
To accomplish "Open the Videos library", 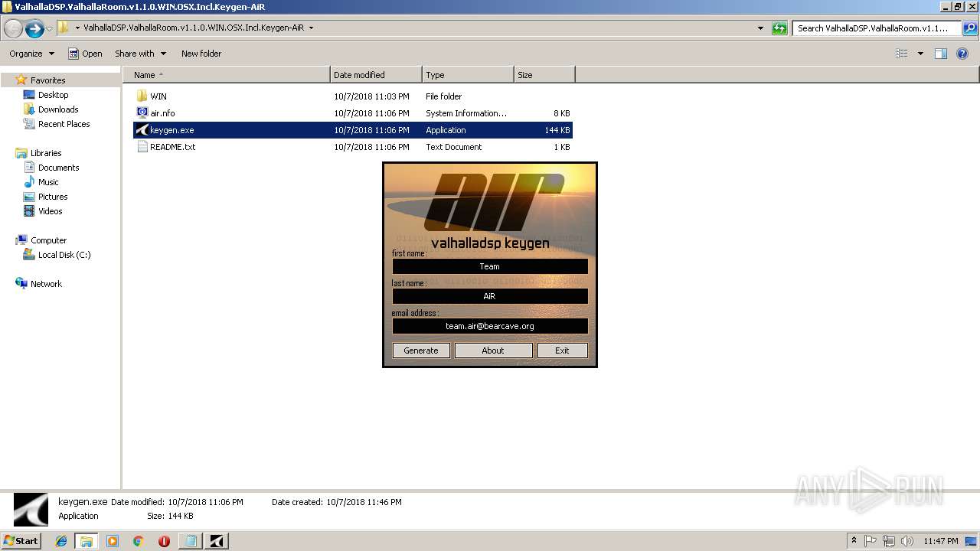I will click(50, 211).
